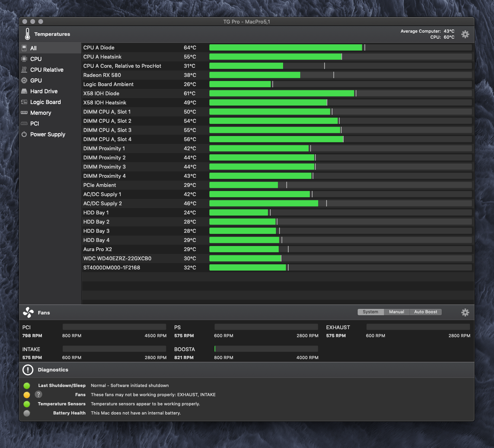Viewport: 494px width, 448px height.
Task: Click the Average Computer temperature readout
Action: [x=427, y=31]
